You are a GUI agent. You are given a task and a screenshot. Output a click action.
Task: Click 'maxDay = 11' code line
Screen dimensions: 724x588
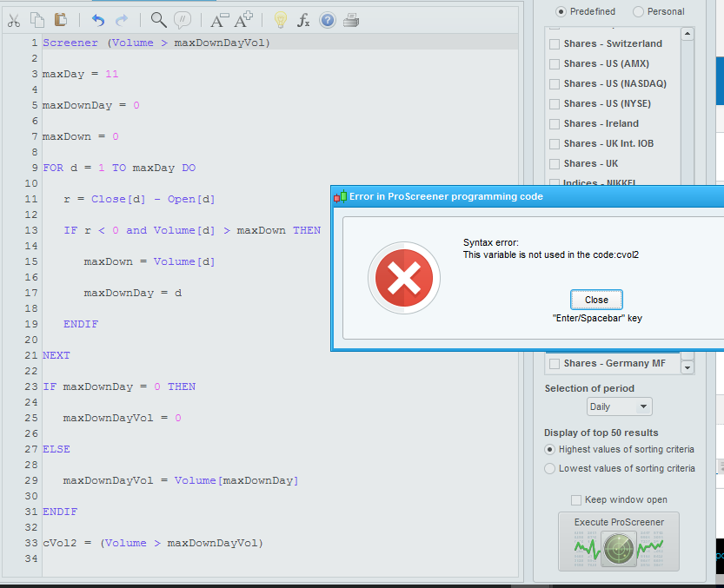click(x=80, y=75)
